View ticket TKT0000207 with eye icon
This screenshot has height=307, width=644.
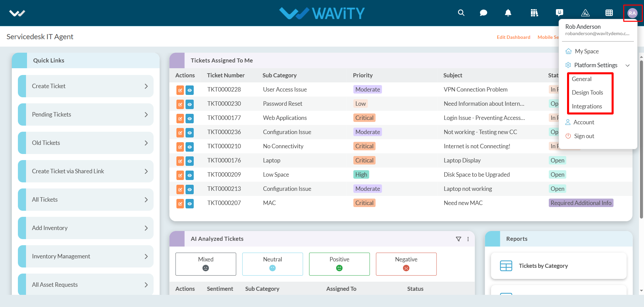point(190,204)
